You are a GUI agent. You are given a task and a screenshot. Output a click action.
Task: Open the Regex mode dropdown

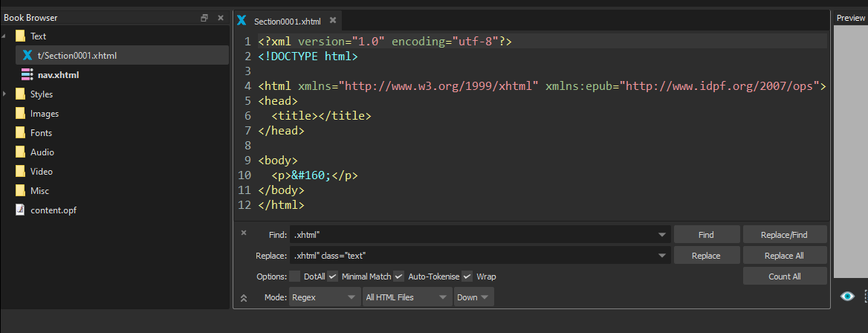[x=324, y=297]
